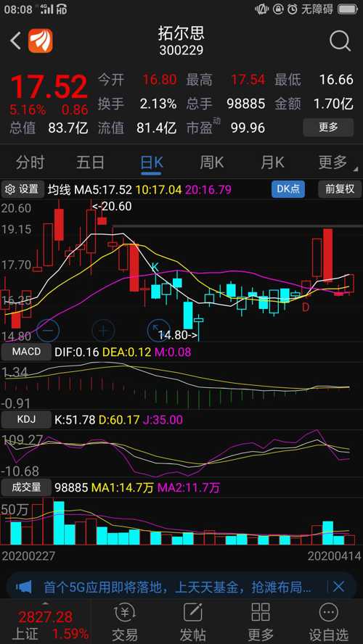
Task: Go back with the left chevron arrow
Action: [x=15, y=41]
